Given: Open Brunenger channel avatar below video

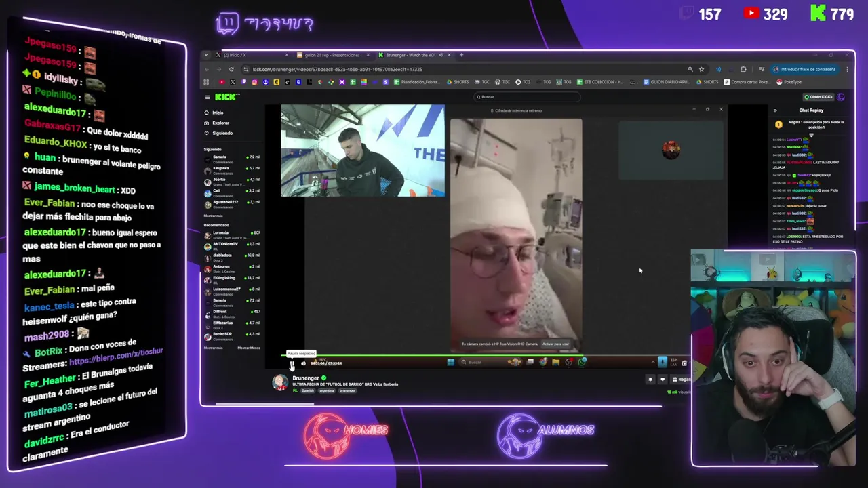Looking at the screenshot, I should [280, 382].
